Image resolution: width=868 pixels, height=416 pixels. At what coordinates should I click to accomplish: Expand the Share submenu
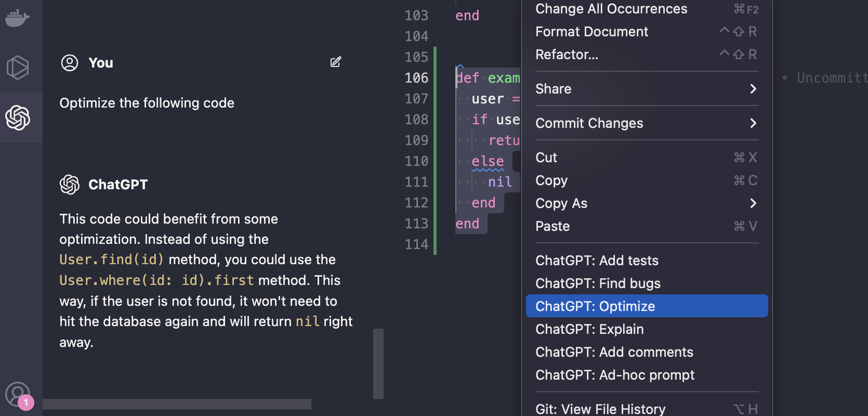tap(647, 89)
